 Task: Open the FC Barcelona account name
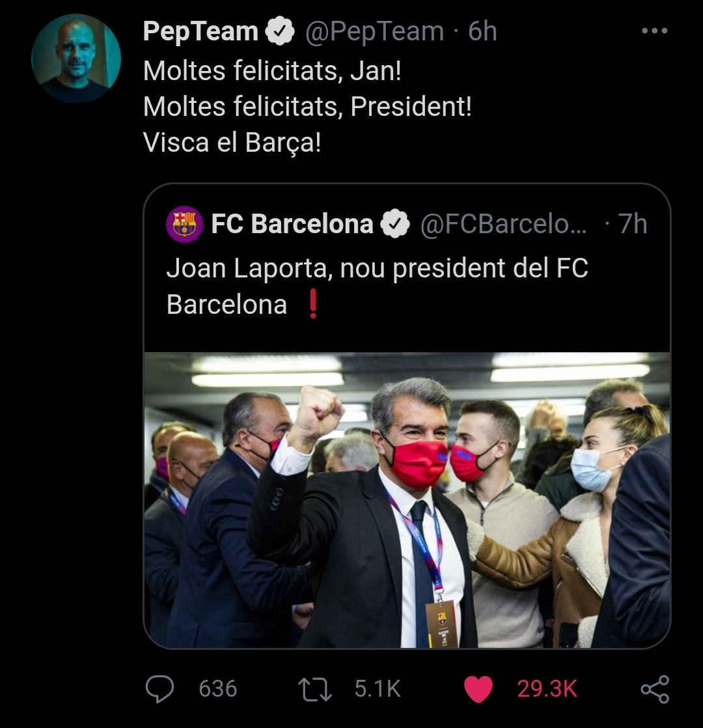click(292, 224)
